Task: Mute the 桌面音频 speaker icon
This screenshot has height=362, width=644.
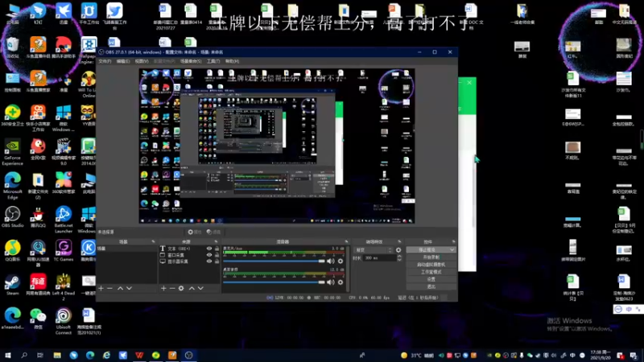Action: [x=331, y=282]
